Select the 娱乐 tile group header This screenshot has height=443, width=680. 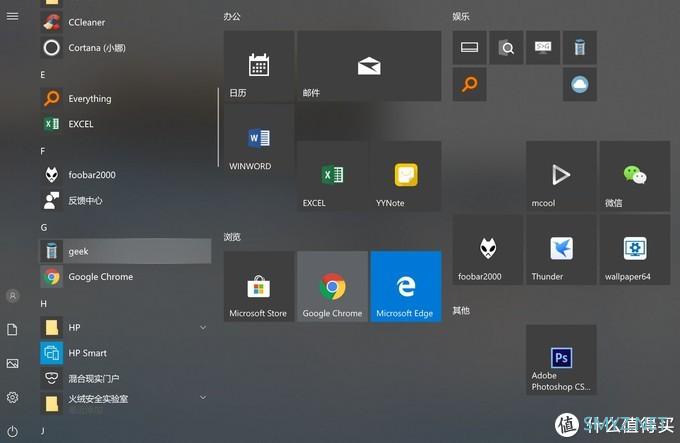[x=461, y=16]
